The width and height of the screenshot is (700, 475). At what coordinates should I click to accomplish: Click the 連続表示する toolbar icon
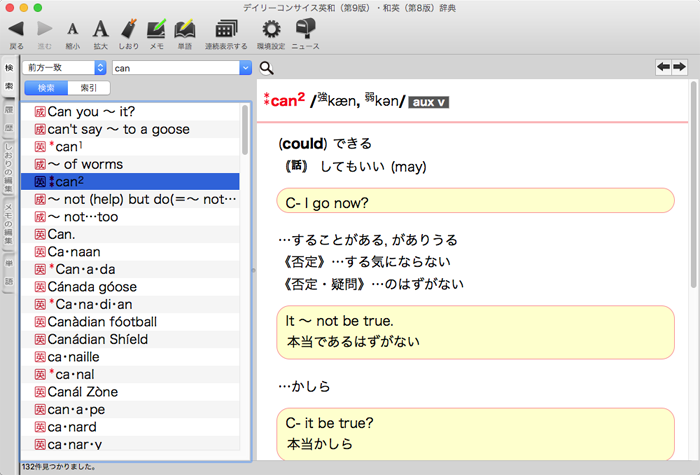click(226, 29)
